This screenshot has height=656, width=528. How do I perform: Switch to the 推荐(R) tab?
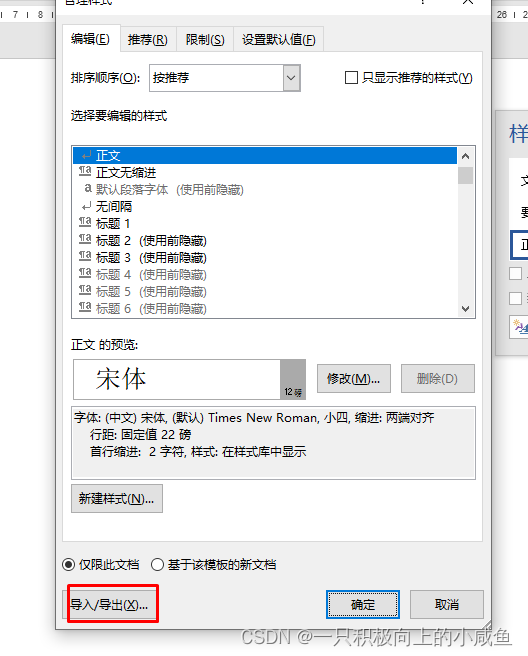coord(148,40)
